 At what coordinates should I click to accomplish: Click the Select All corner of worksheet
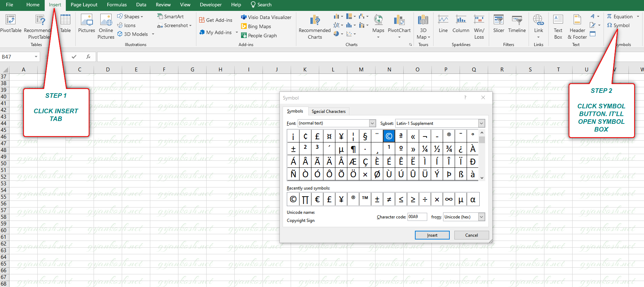tap(4, 69)
